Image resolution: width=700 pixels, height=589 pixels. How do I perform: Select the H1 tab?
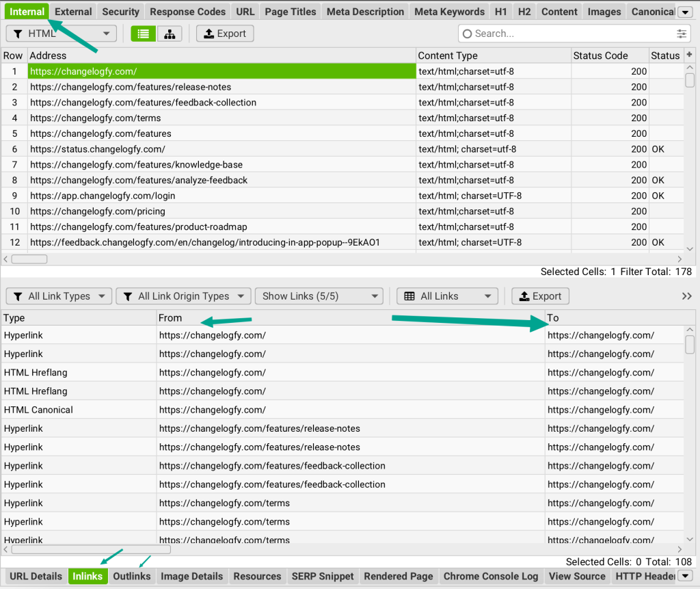pos(501,12)
